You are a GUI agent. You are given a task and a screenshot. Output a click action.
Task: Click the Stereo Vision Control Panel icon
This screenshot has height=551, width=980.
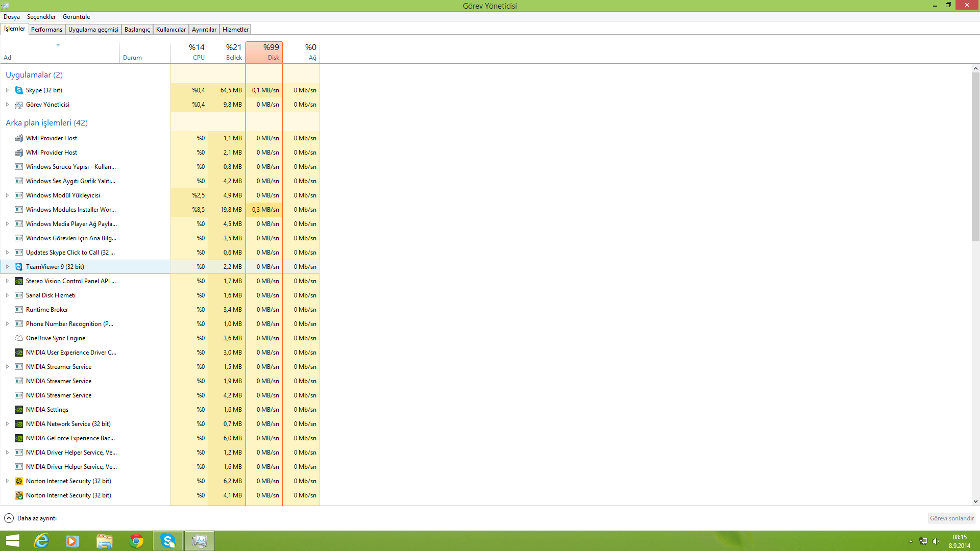pyautogui.click(x=19, y=281)
